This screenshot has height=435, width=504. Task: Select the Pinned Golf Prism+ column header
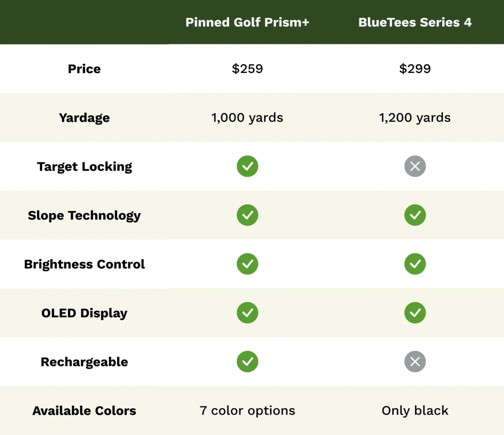pos(247,23)
